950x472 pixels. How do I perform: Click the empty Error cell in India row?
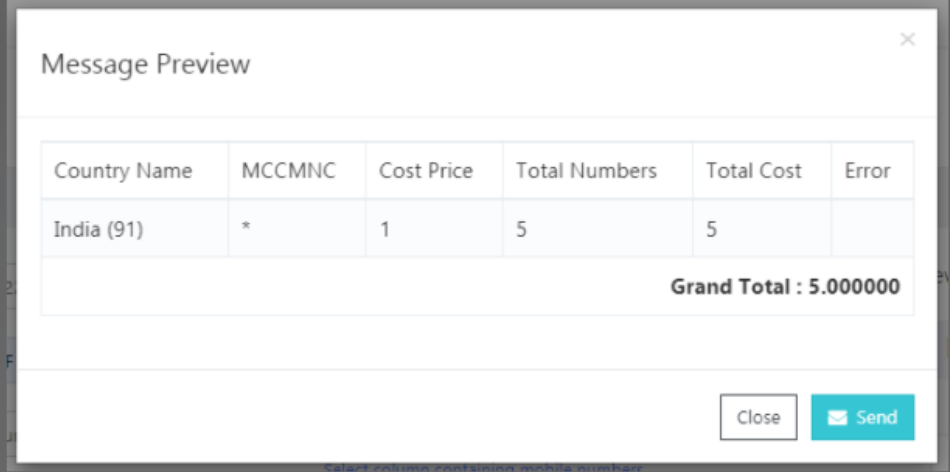pyautogui.click(x=871, y=229)
